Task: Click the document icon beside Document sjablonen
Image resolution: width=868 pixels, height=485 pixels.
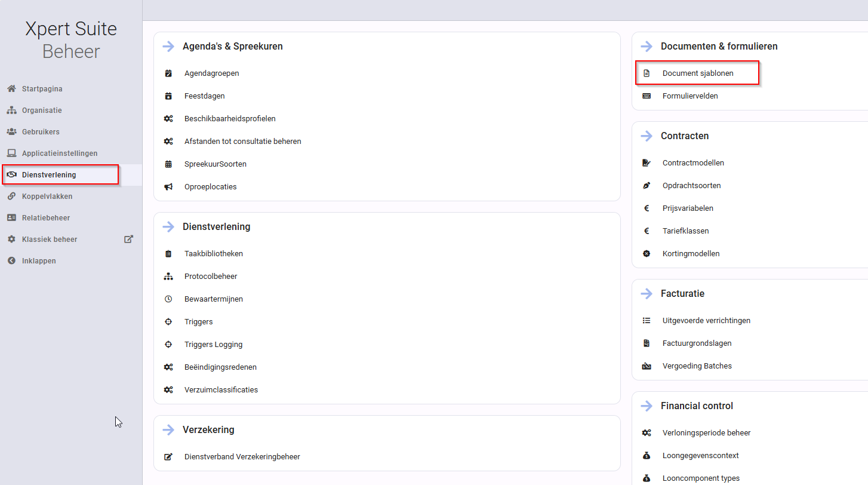Action: pyautogui.click(x=647, y=73)
